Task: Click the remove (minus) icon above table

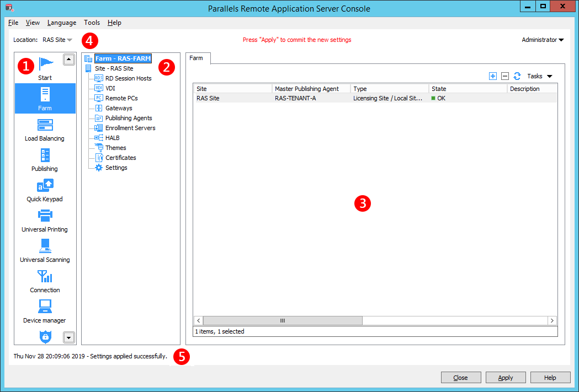Action: (x=505, y=76)
